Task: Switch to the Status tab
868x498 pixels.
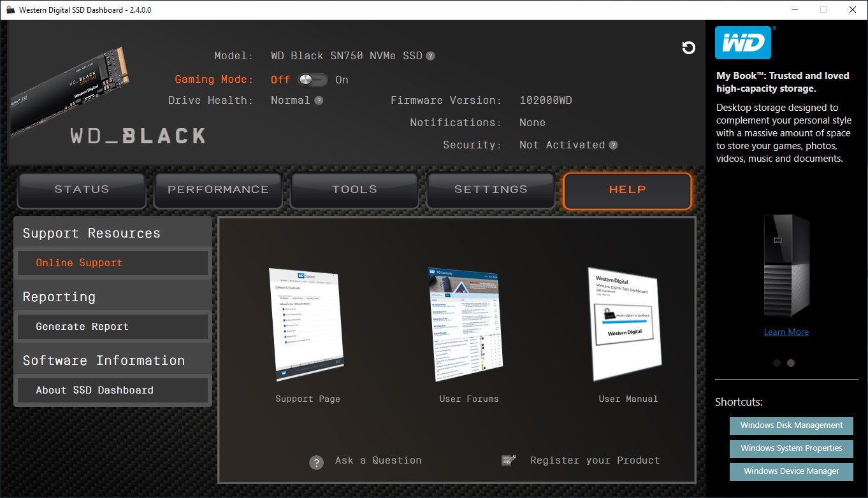Action: point(82,190)
